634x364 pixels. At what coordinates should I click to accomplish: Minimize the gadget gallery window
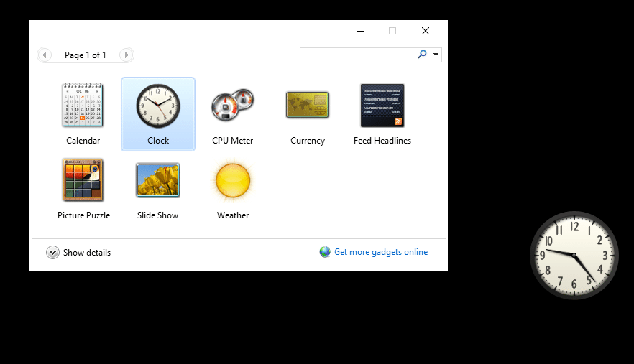[x=359, y=31]
